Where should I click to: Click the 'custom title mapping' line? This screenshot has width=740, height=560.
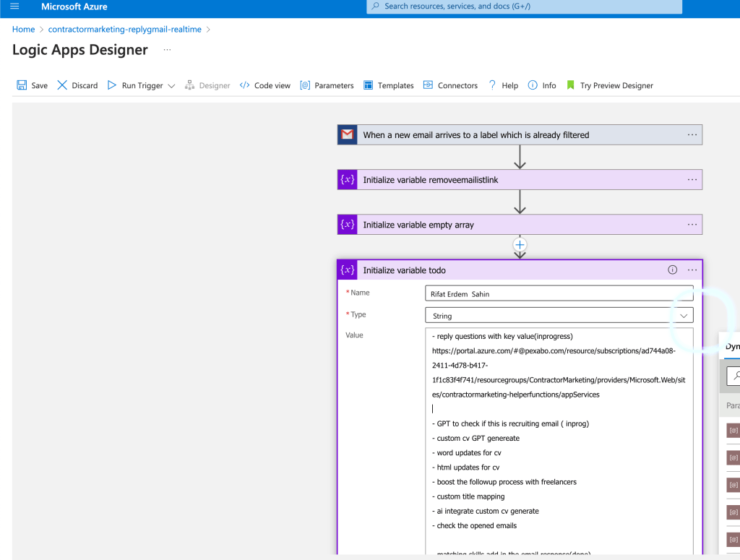coord(468,497)
